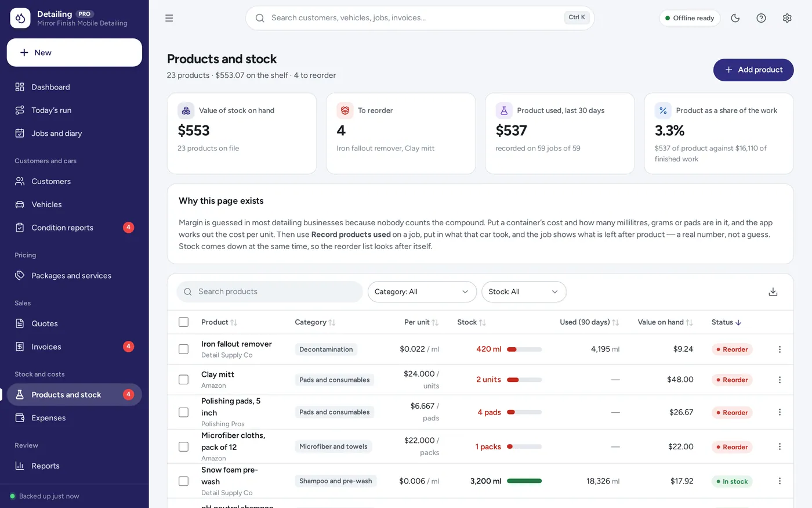
Task: Tick checkbox for Polishing pads, 5 inch
Action: pos(184,412)
